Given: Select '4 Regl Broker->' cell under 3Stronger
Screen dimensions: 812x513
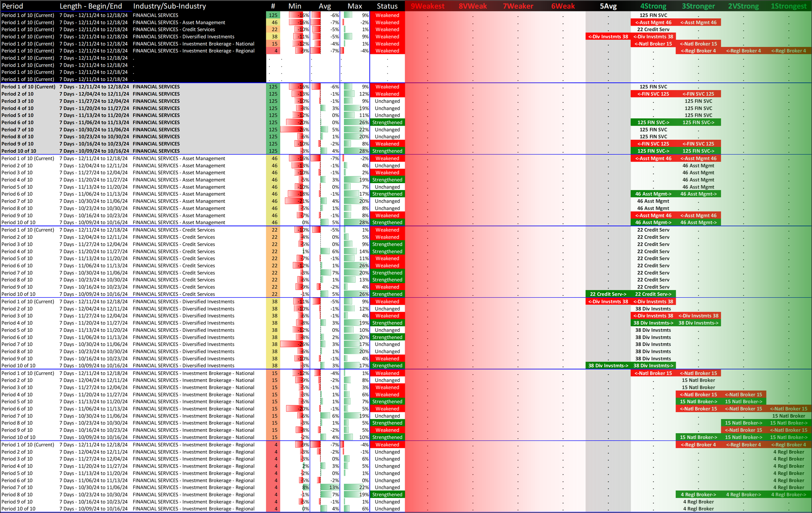Looking at the screenshot, I should (x=698, y=495).
